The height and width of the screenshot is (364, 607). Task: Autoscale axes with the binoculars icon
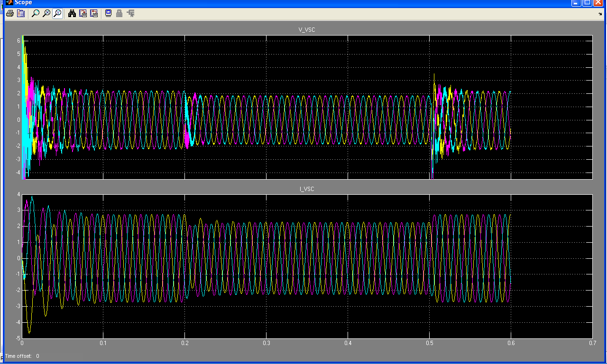[x=72, y=13]
